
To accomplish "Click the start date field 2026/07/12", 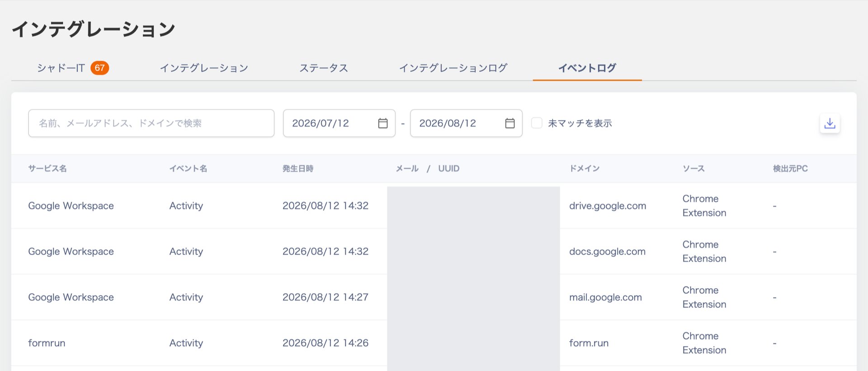I will 339,123.
